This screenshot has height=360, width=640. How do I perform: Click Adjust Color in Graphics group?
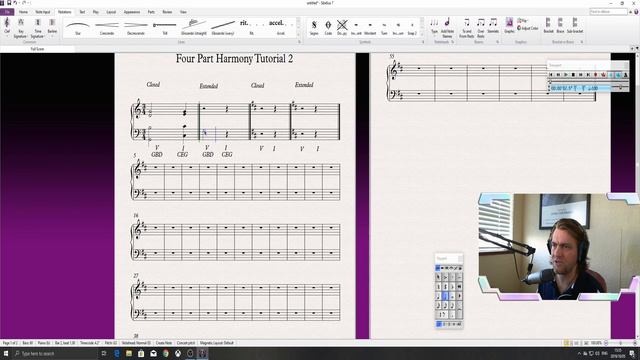pyautogui.click(x=528, y=28)
